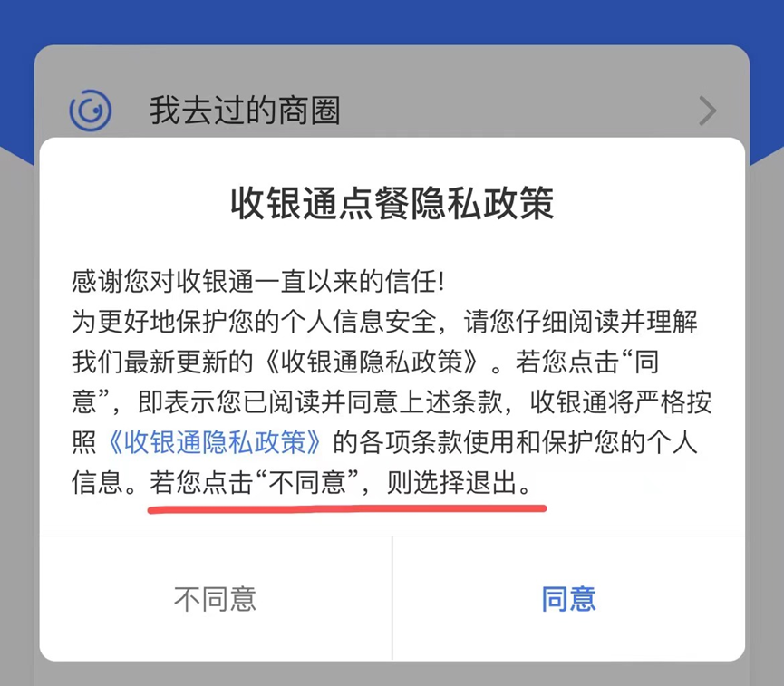
Task: Click the red underline mark
Action: click(346, 509)
